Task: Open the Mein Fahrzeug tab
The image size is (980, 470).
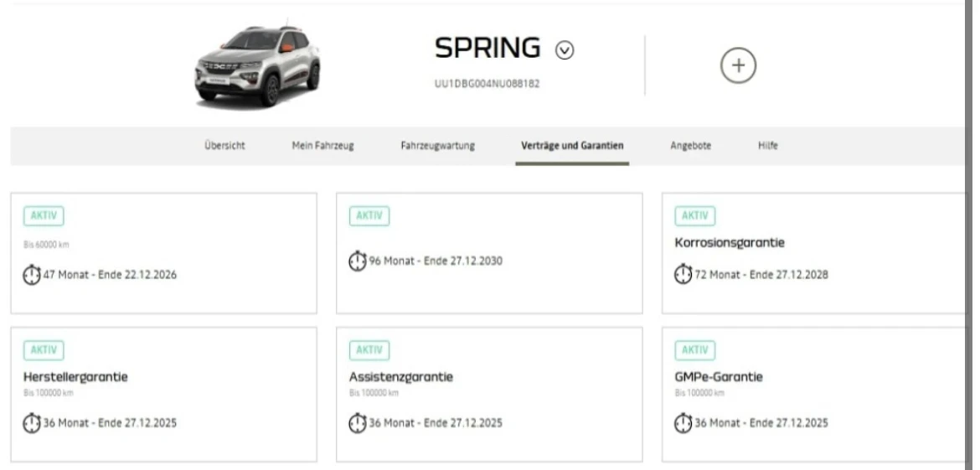Action: [x=322, y=146]
